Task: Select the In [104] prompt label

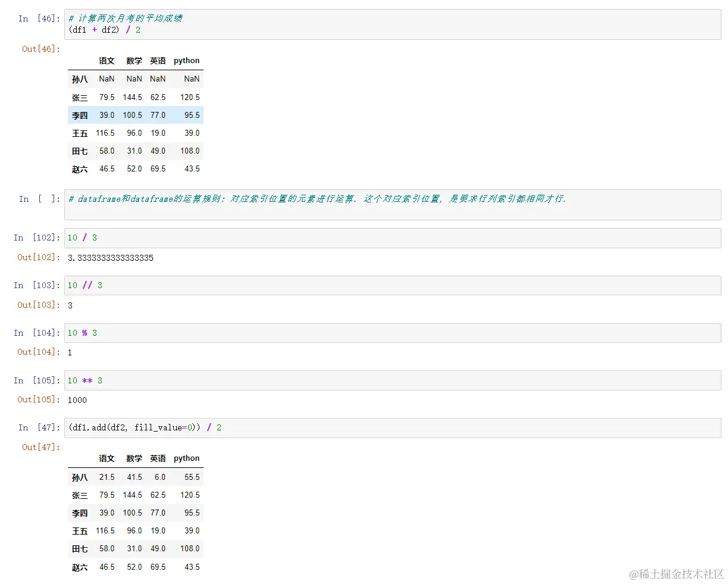Action: click(37, 333)
